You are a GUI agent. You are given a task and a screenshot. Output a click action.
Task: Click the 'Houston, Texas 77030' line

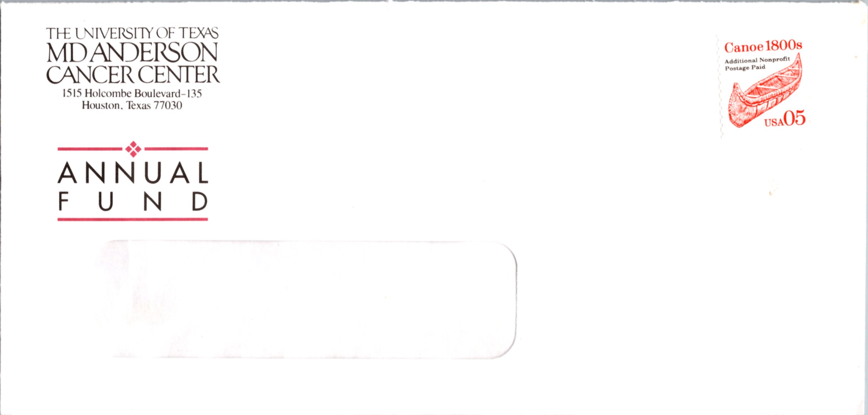(x=132, y=105)
